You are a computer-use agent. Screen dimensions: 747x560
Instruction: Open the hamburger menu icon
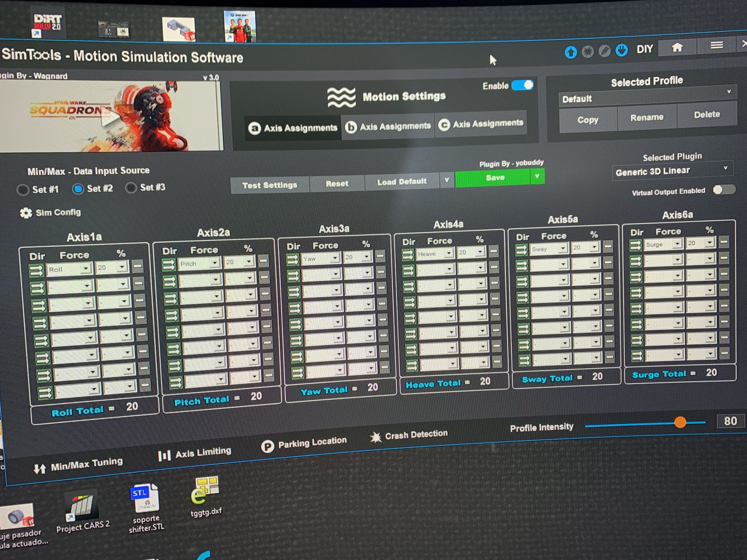716,45
